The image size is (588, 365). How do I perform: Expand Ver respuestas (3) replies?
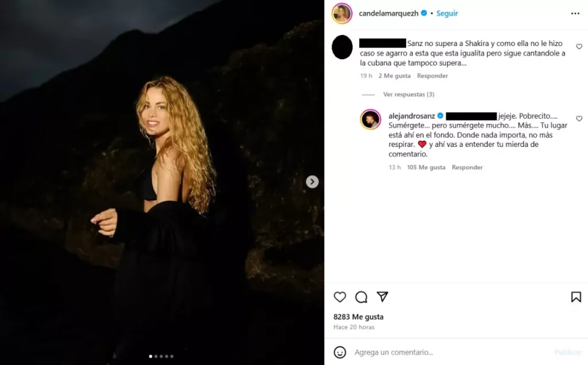click(408, 94)
